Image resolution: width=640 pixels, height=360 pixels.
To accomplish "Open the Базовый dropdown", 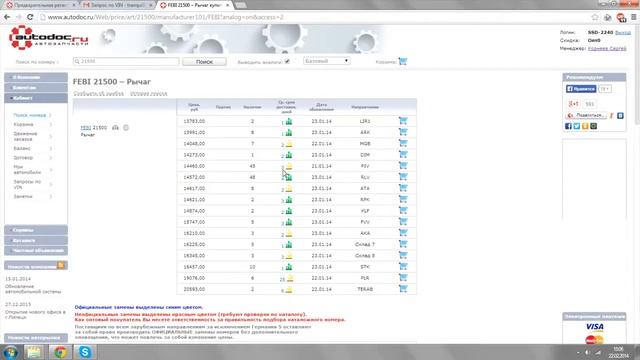I will [x=327, y=61].
